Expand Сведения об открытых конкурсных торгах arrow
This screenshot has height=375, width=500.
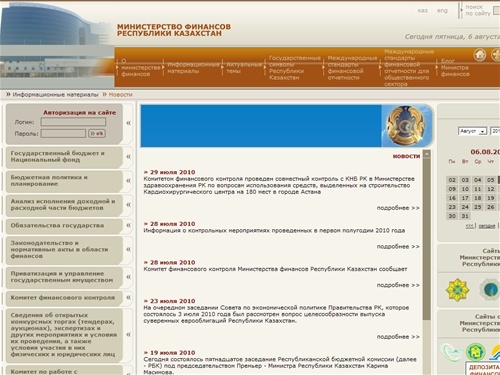[129, 334]
